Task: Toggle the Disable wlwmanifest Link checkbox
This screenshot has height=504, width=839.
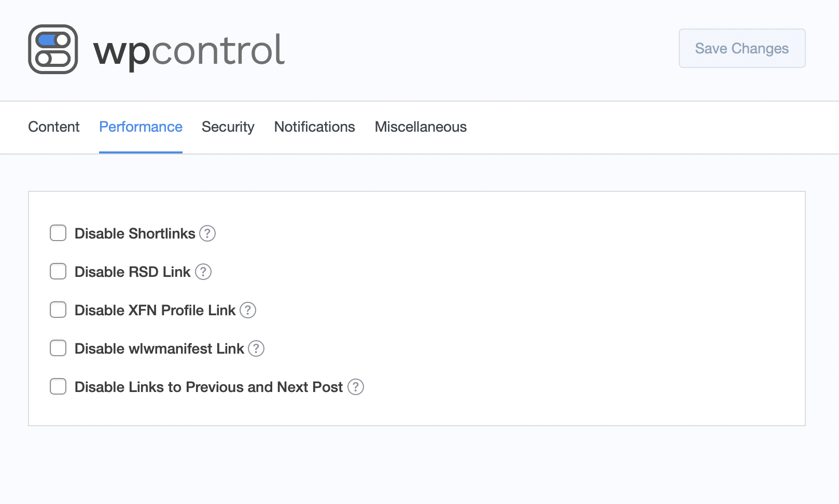Action: tap(58, 348)
